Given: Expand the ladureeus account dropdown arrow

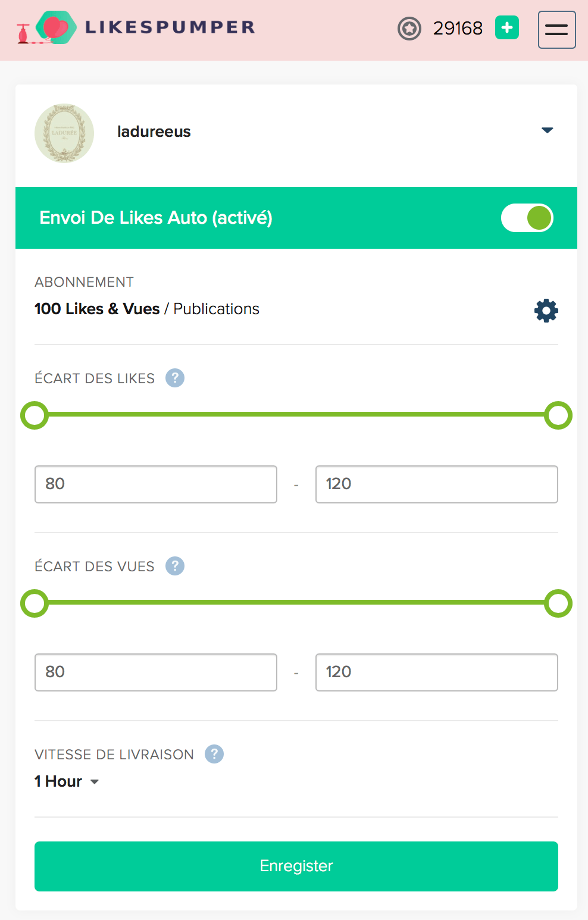Looking at the screenshot, I should coord(548,130).
